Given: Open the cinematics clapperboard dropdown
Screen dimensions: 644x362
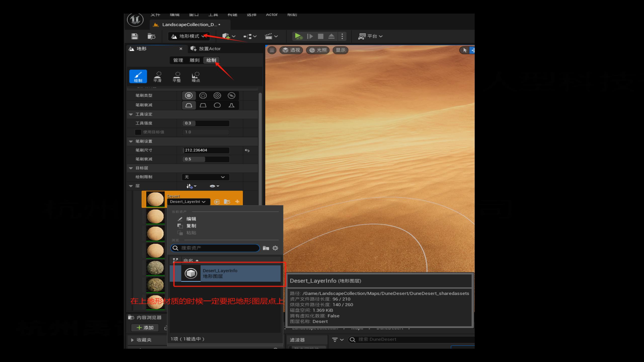Looking at the screenshot, I should pyautogui.click(x=271, y=36).
